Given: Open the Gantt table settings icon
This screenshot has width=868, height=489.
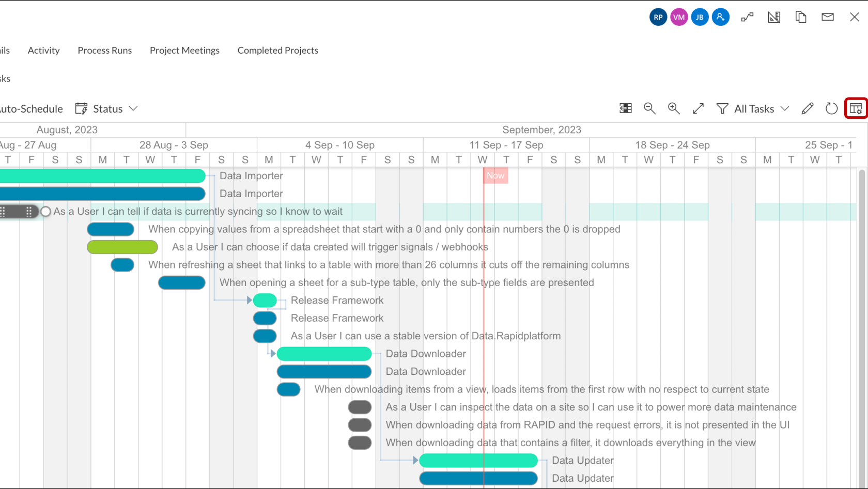Looking at the screenshot, I should 856,108.
